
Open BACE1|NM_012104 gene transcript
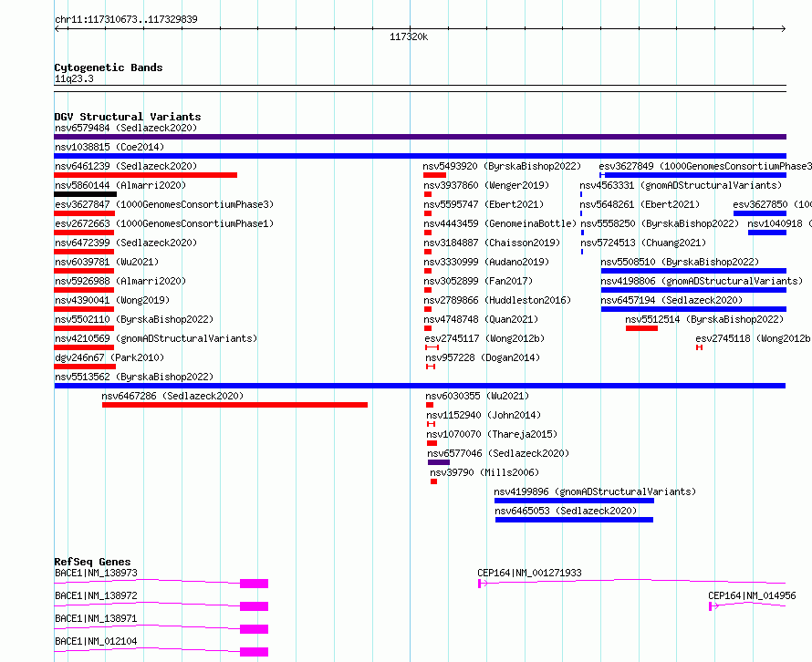[97, 641]
